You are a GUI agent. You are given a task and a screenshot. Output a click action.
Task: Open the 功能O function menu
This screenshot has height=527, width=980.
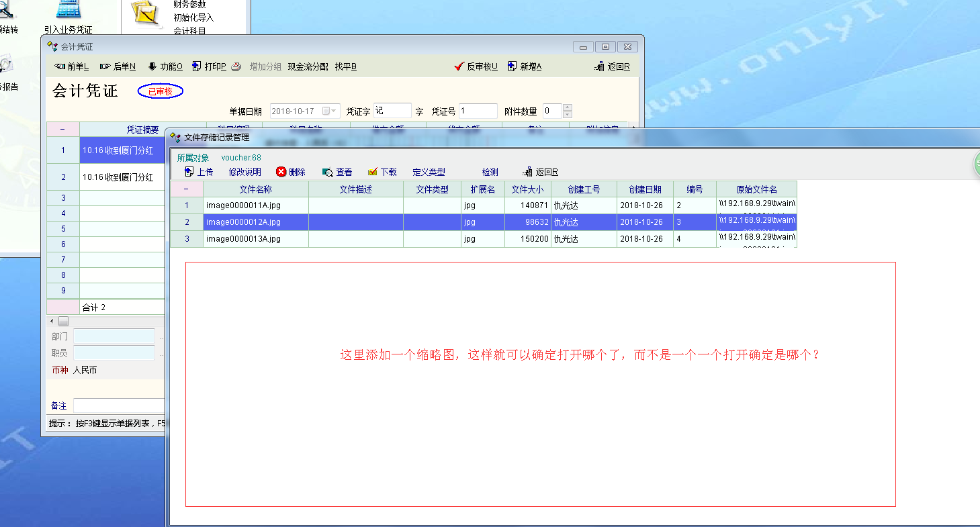tap(152, 66)
